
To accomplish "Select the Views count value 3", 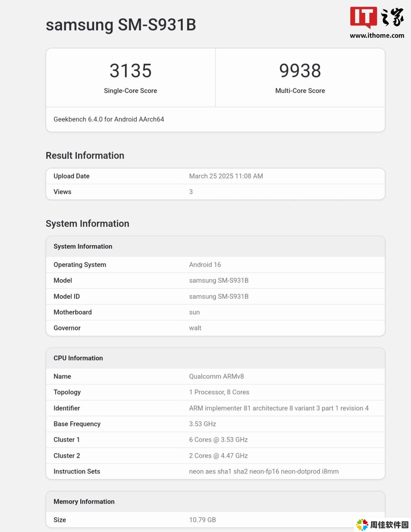I will point(191,192).
